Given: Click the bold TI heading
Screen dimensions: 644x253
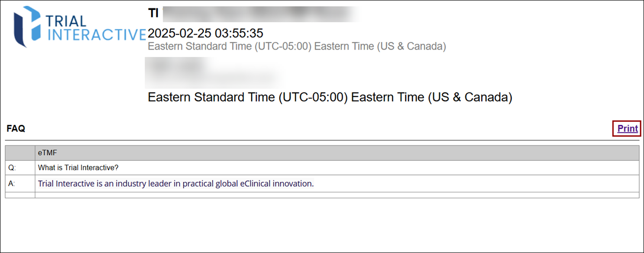Looking at the screenshot, I should coord(153,14).
